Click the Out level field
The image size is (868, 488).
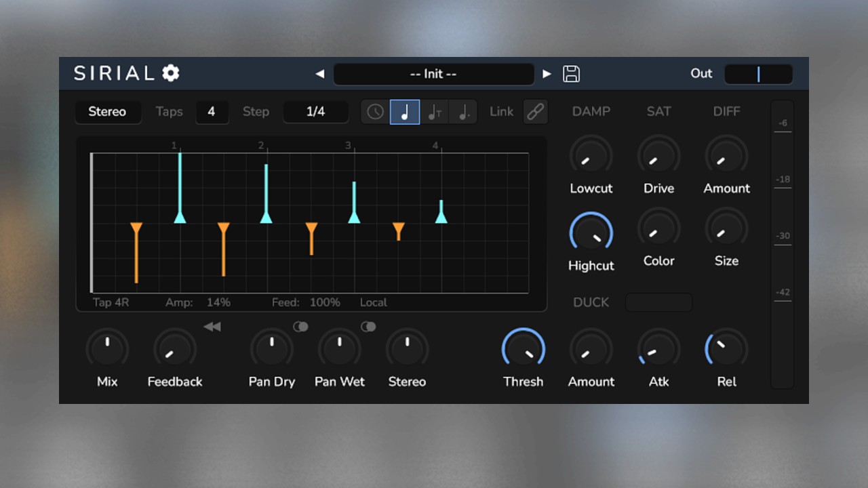point(758,74)
